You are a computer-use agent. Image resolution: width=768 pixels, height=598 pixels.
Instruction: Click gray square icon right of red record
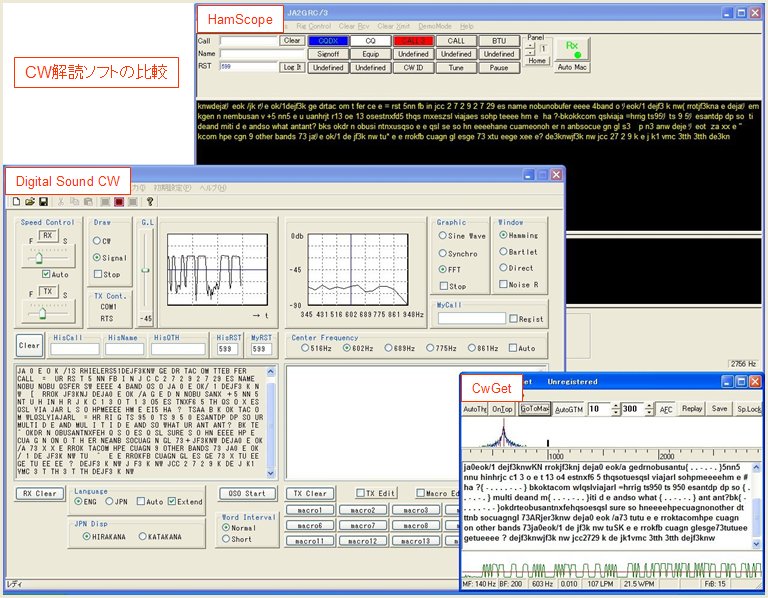[132, 201]
